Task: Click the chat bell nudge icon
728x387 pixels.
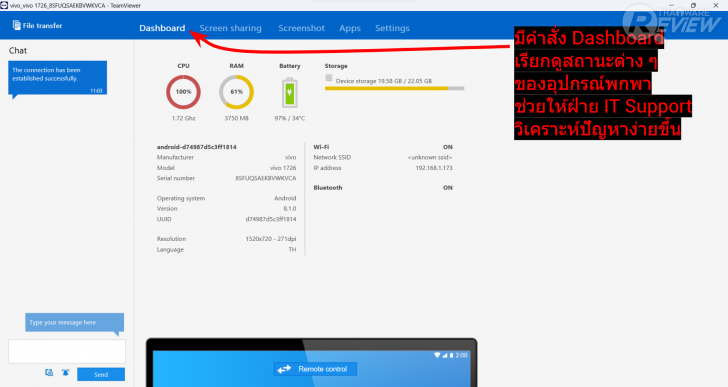Action: tap(65, 373)
